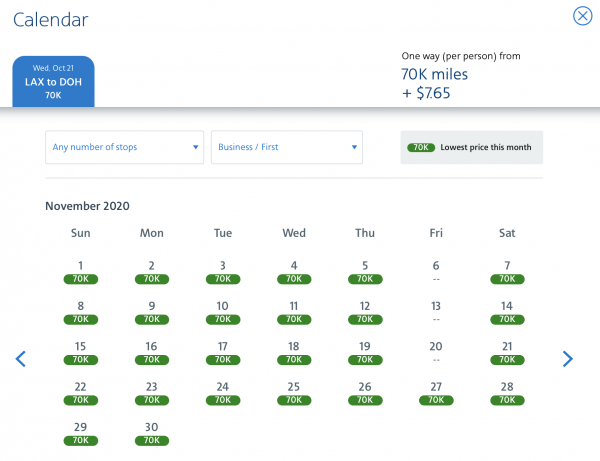Pick November 30 on the calendar
The image size is (600, 461).
tap(151, 432)
